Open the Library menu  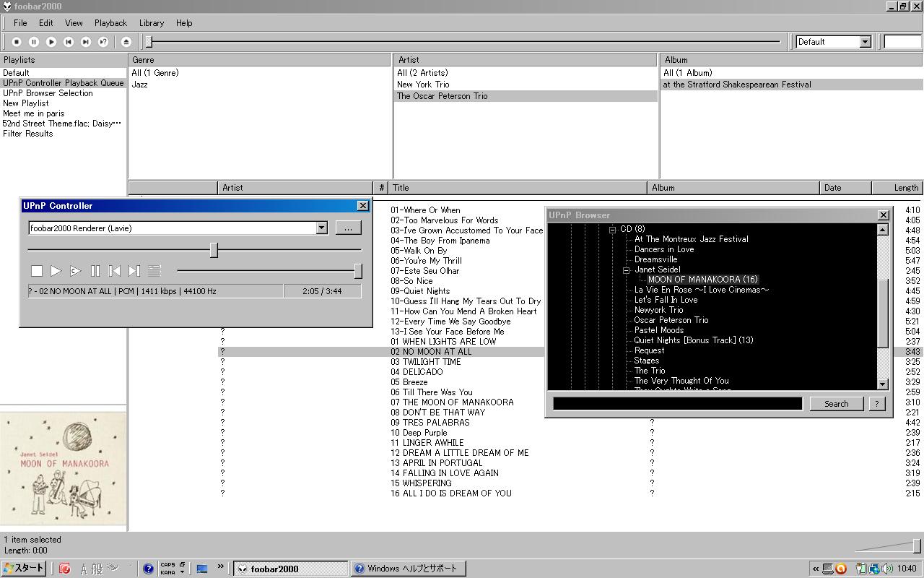point(152,23)
